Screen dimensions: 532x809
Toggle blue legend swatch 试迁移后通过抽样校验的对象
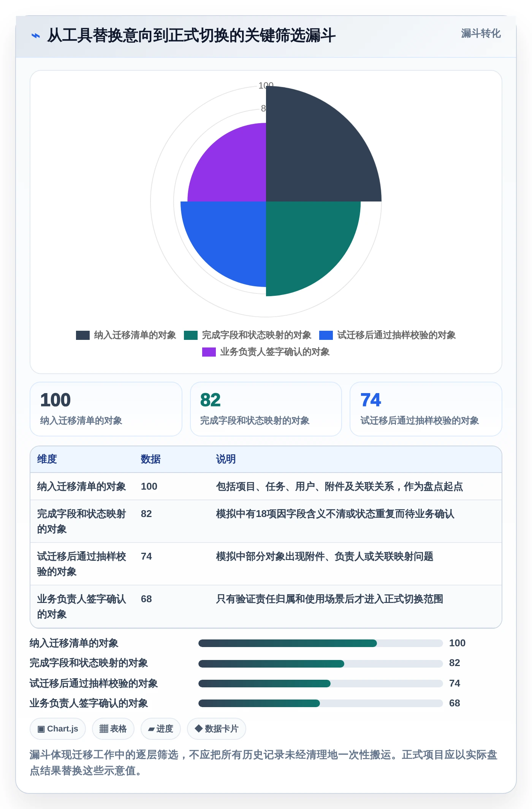326,335
